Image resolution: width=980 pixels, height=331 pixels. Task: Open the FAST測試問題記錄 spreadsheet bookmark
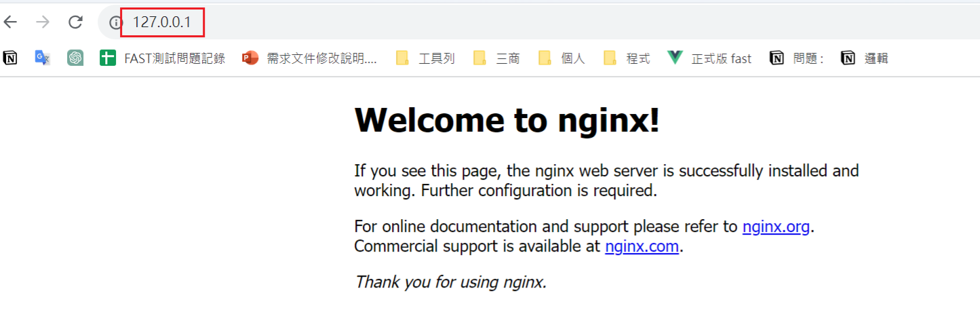coord(163,58)
